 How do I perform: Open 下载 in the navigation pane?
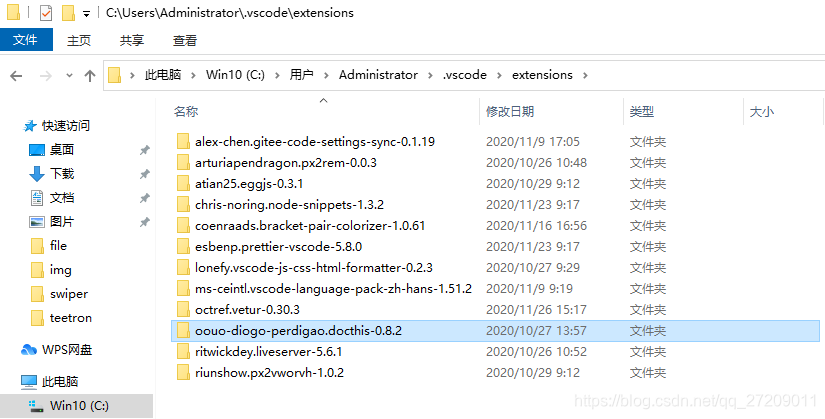pos(62,174)
